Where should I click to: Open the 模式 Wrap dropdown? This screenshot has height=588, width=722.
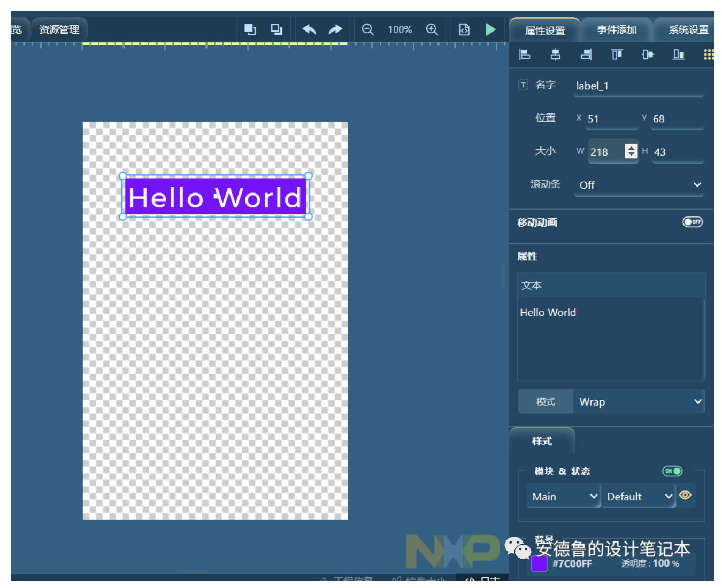coord(639,401)
